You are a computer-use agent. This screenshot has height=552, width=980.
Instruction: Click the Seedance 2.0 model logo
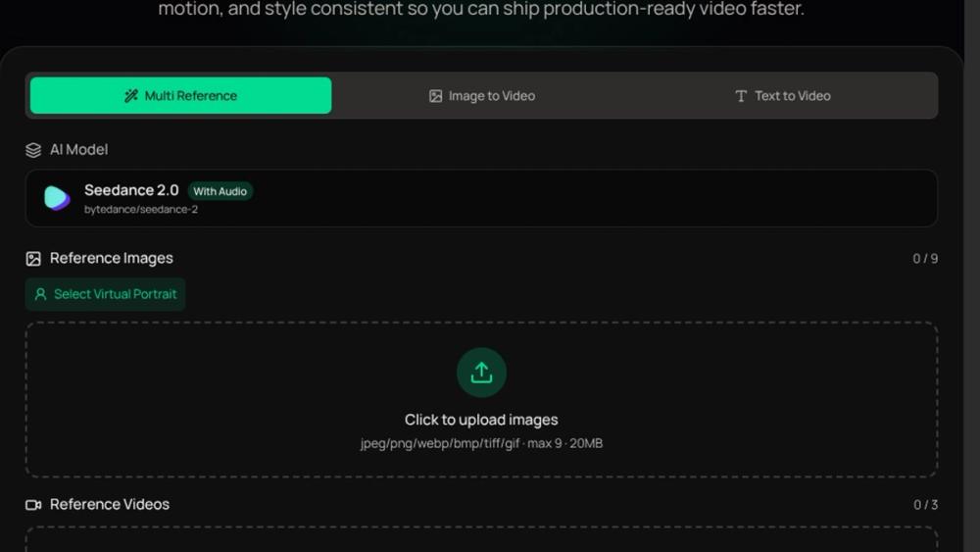(57, 198)
